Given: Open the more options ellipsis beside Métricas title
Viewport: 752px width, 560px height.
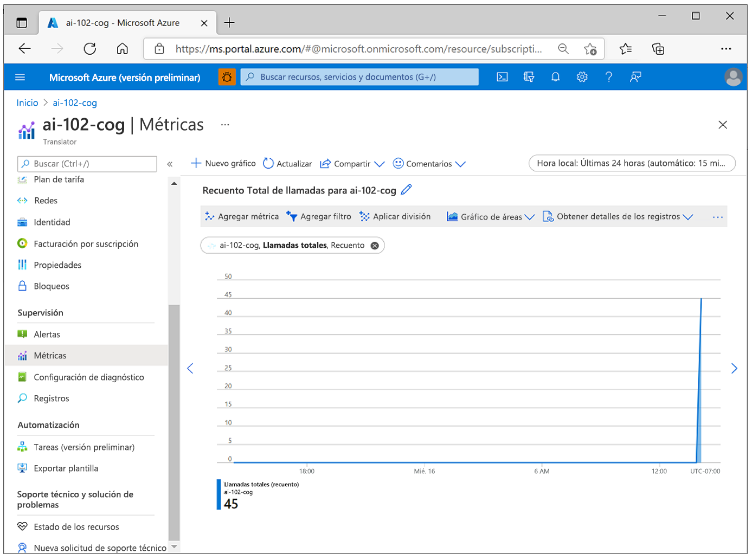Looking at the screenshot, I should coord(225,125).
